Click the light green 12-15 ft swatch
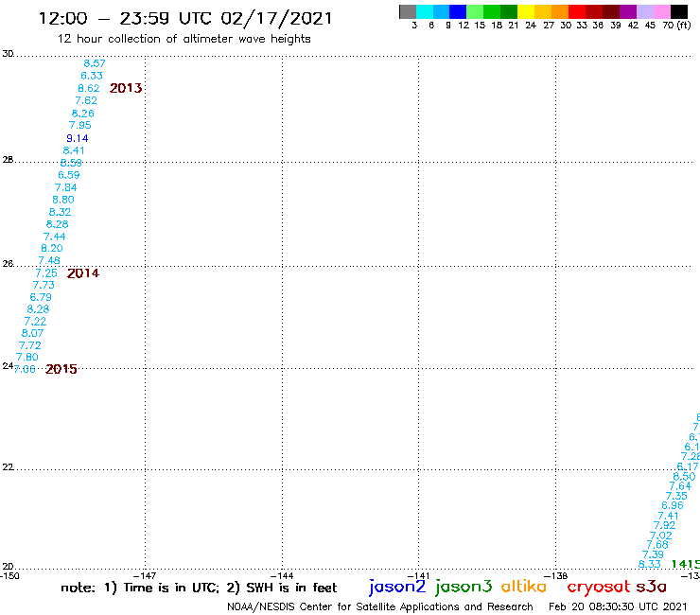 475,11
